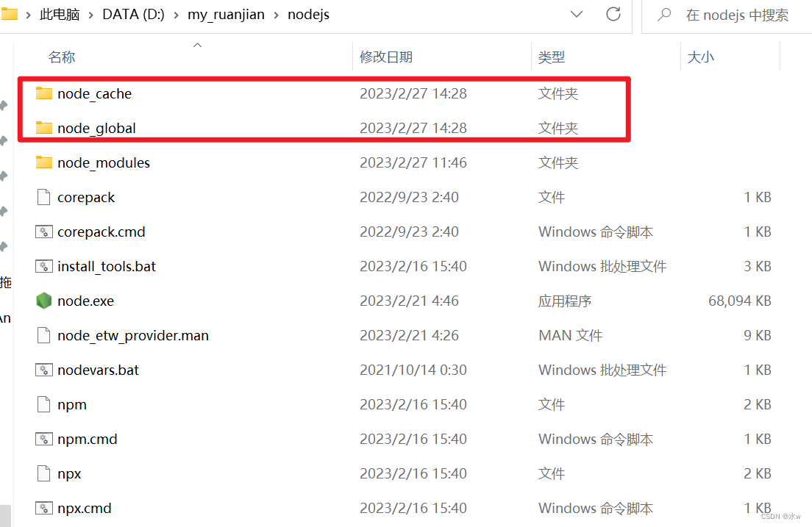Select the npx.cmd file name
Viewport: 812px width, 527px height.
tap(85, 509)
